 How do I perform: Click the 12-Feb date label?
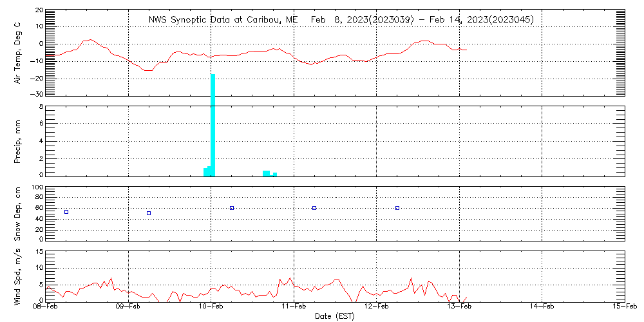(377, 308)
